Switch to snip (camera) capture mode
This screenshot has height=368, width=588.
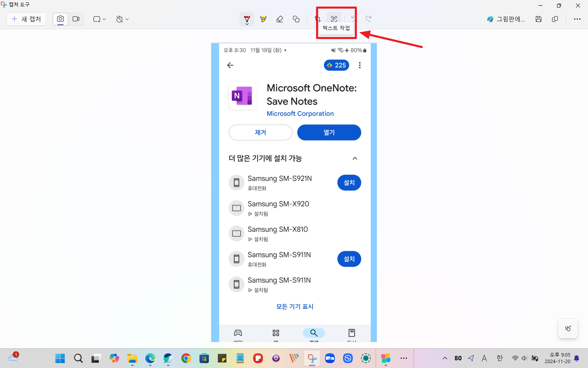point(60,19)
